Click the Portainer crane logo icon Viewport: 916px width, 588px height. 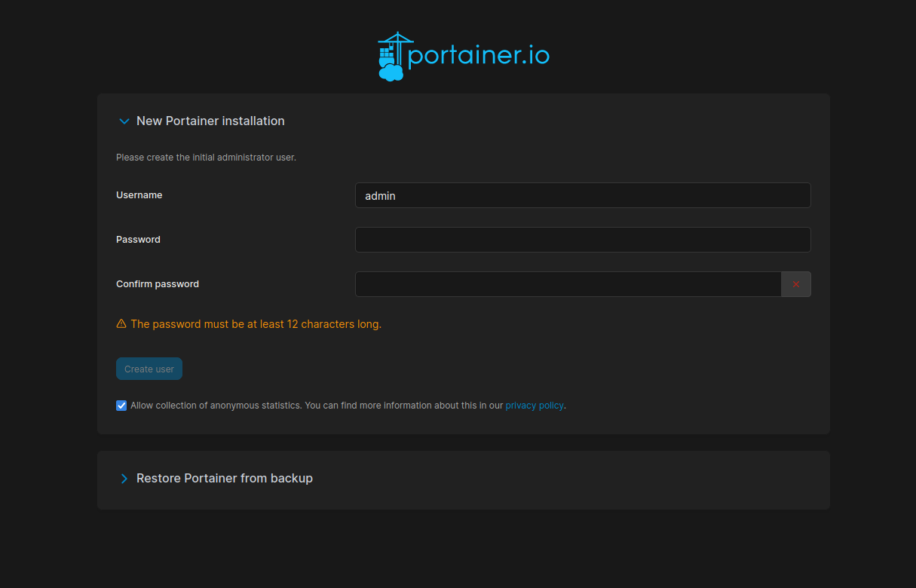[391, 57]
